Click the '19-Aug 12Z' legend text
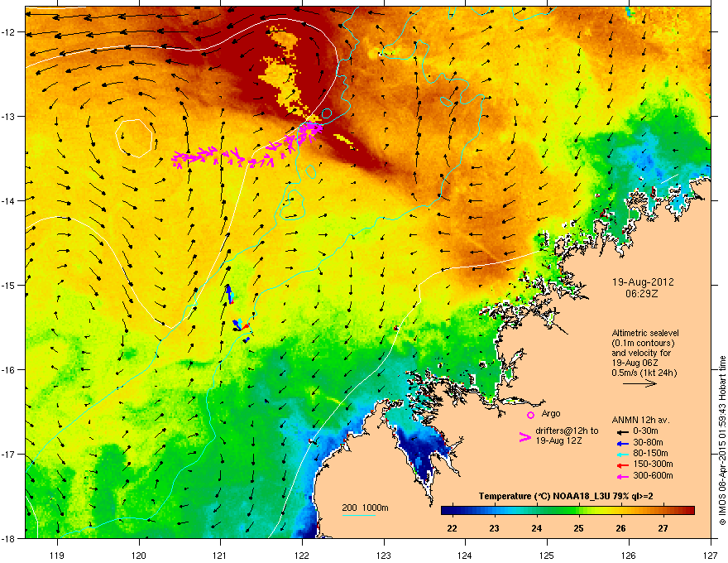 pos(558,440)
